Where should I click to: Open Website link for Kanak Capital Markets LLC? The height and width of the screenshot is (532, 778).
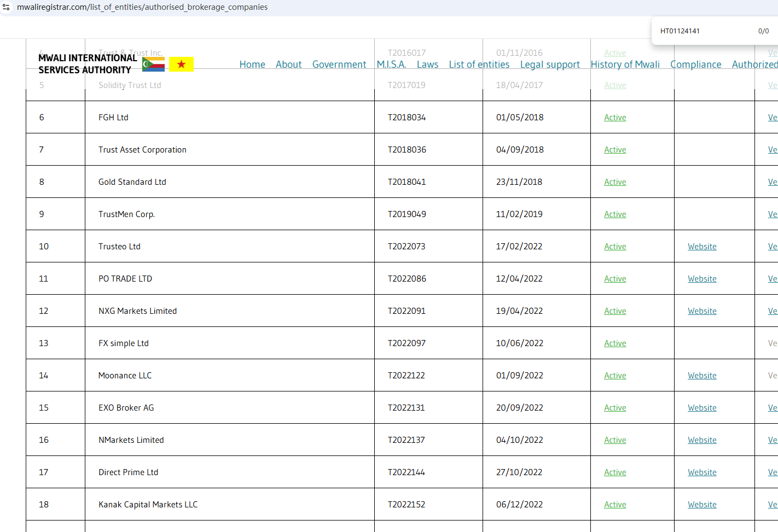[x=702, y=505]
